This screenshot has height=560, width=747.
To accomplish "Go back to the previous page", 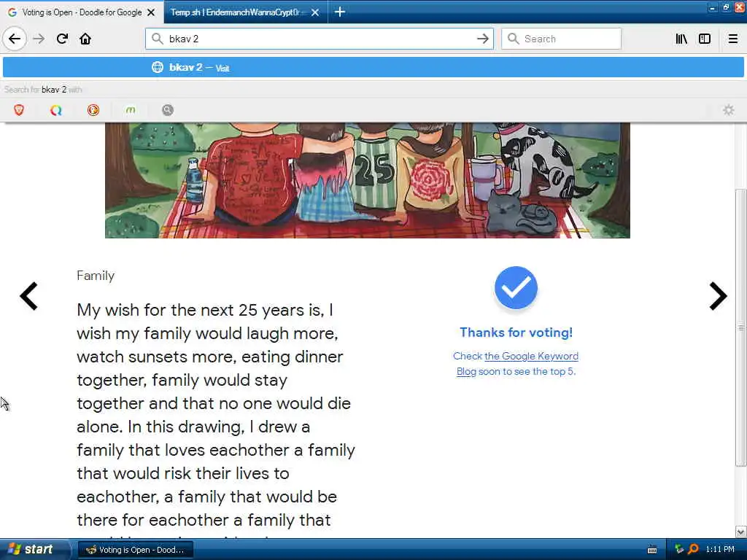I will [x=15, y=39].
